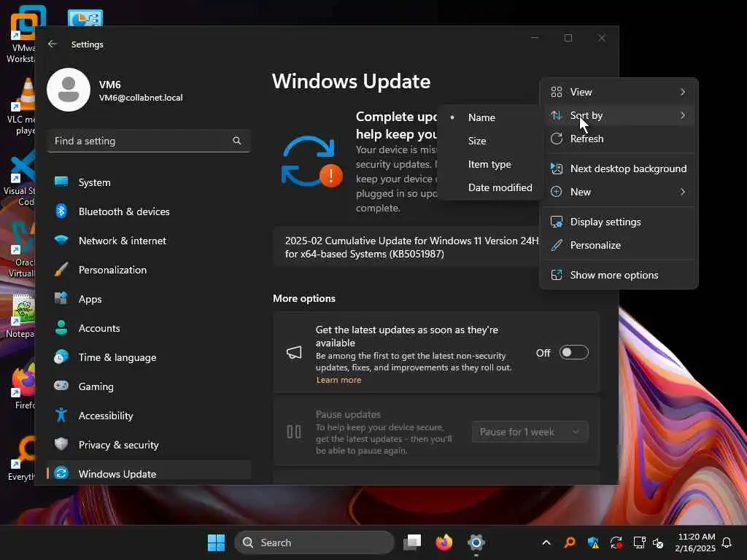Click the 2025-02 Cumulative Update entry
The height and width of the screenshot is (560, 747).
406,247
